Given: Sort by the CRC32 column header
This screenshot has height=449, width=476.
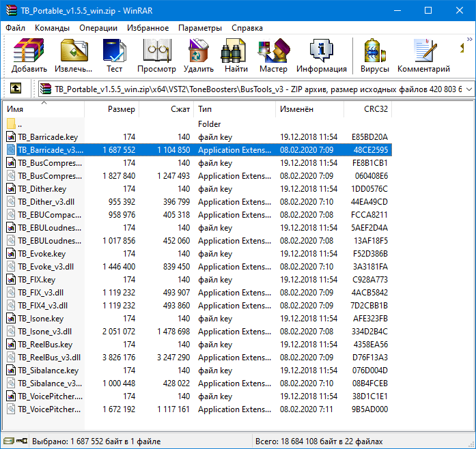Looking at the screenshot, I should tap(368, 109).
